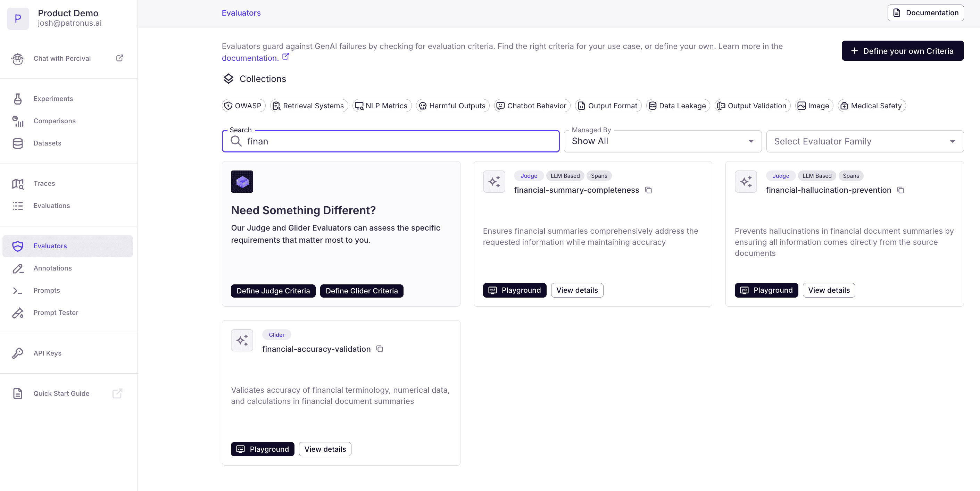Open the documentation external link icon
This screenshot has height=491, width=980.
286,57
